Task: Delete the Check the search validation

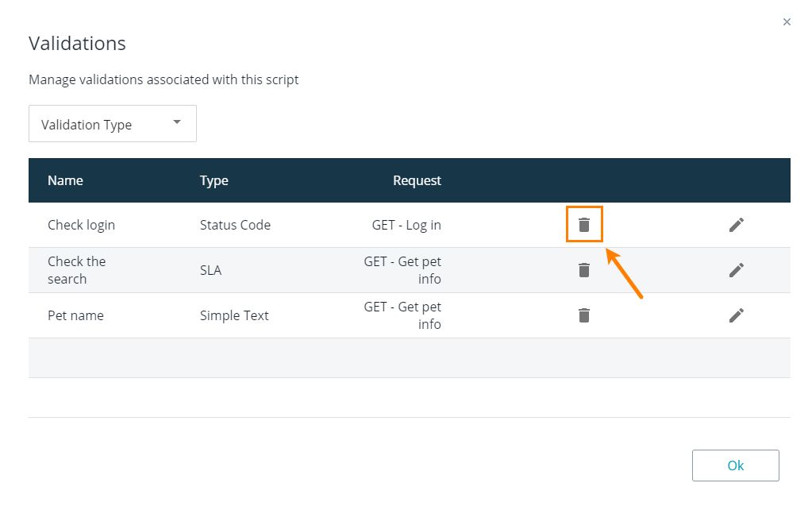Action: click(x=583, y=270)
